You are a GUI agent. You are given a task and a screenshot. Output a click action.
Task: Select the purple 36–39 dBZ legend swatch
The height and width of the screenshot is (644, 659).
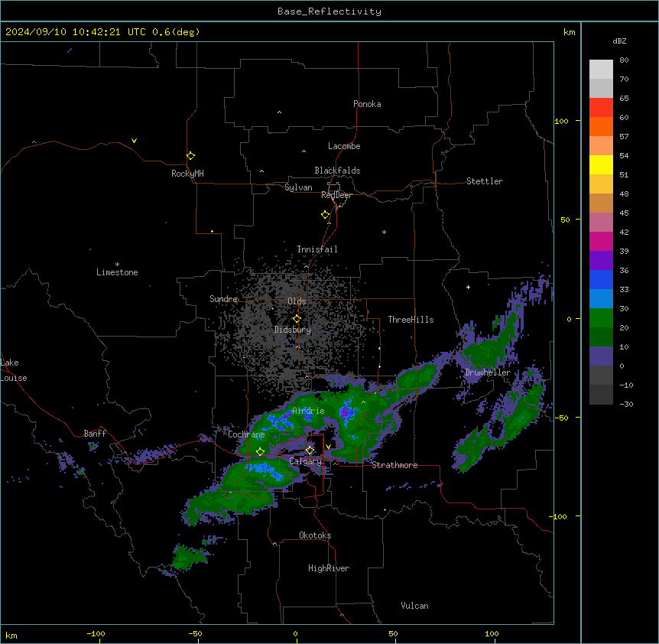[601, 261]
